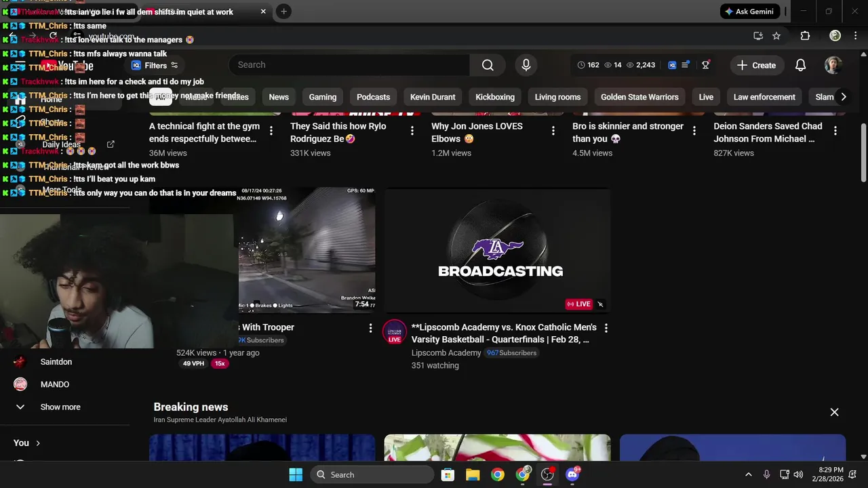Close the current browser tab
The width and height of the screenshot is (868, 488).
tap(263, 12)
